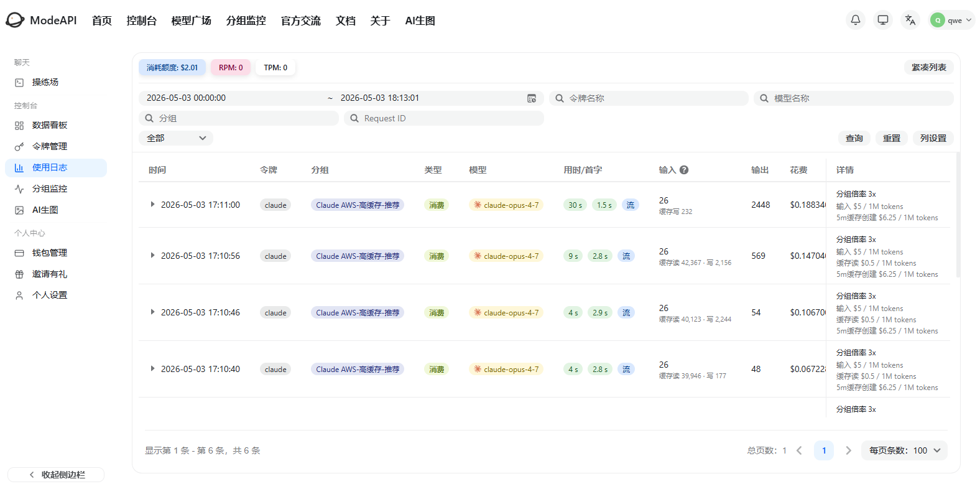Click the 1.5 s first-token tag
Image resolution: width=980 pixels, height=489 pixels.
[x=604, y=205]
